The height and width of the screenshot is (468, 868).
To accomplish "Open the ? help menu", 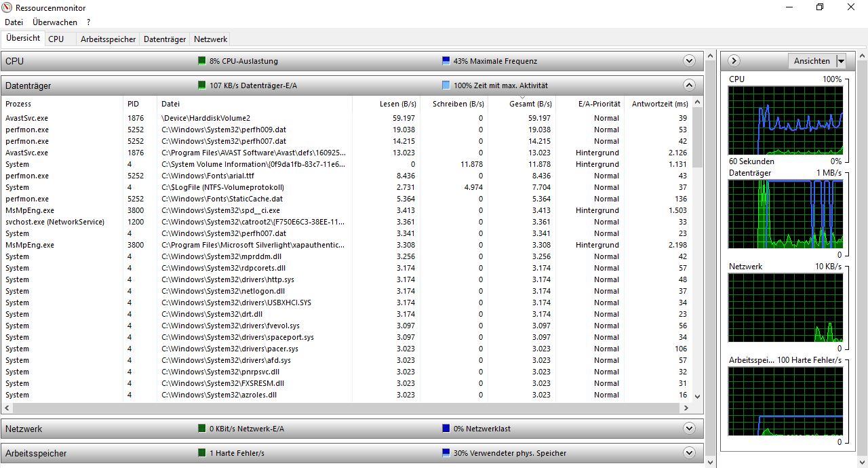I will click(88, 22).
